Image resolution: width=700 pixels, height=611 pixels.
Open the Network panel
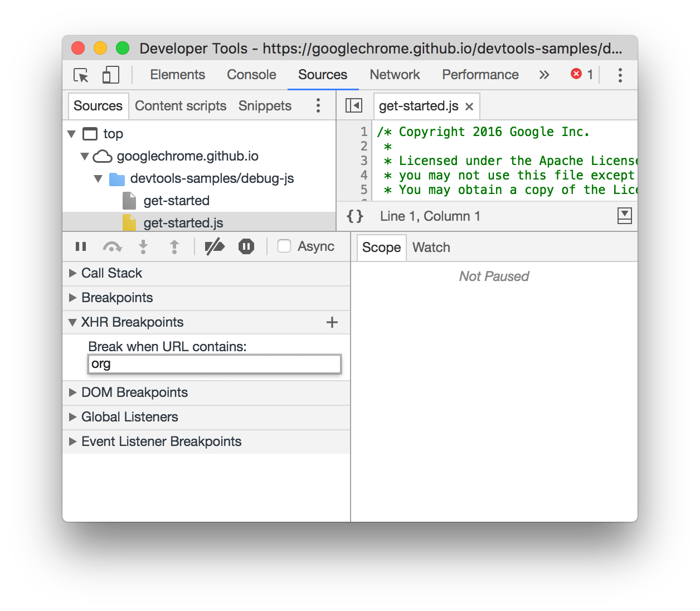click(395, 75)
